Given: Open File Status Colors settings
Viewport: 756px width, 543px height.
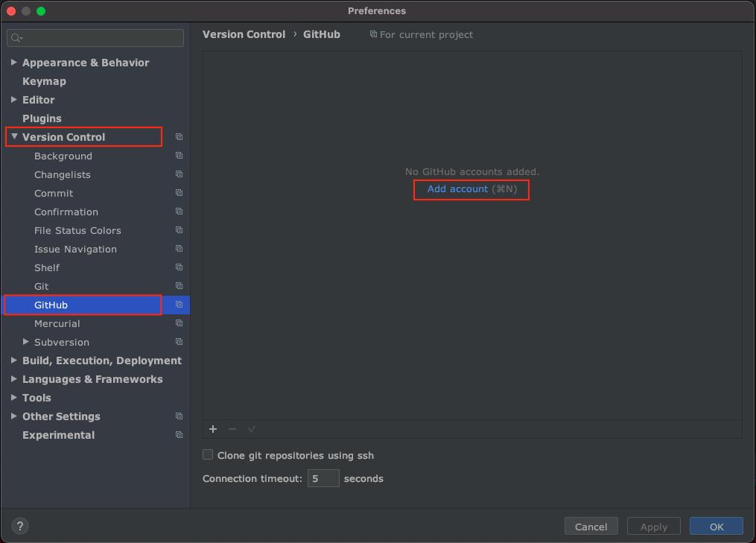Looking at the screenshot, I should (x=77, y=230).
